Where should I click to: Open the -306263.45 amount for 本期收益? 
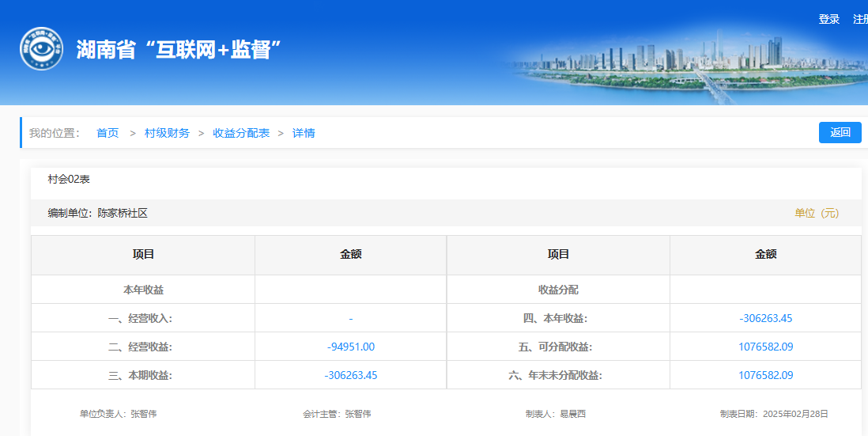[x=351, y=376]
